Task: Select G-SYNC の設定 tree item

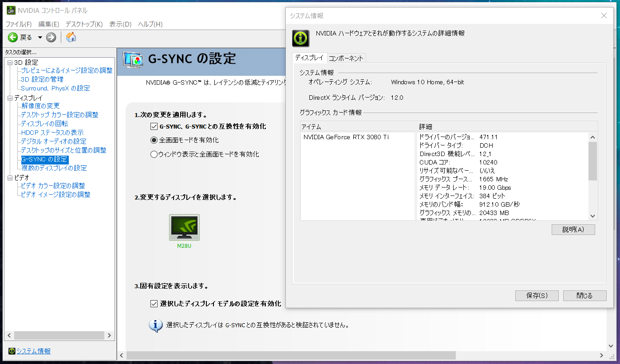Action: pyautogui.click(x=45, y=159)
